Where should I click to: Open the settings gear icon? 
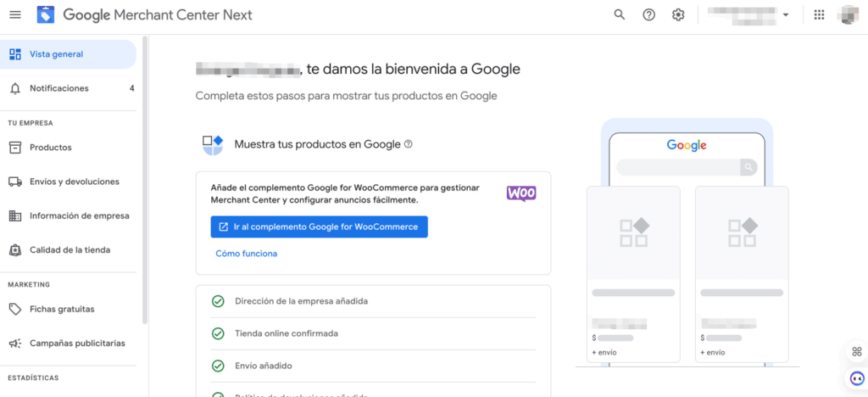pos(678,15)
